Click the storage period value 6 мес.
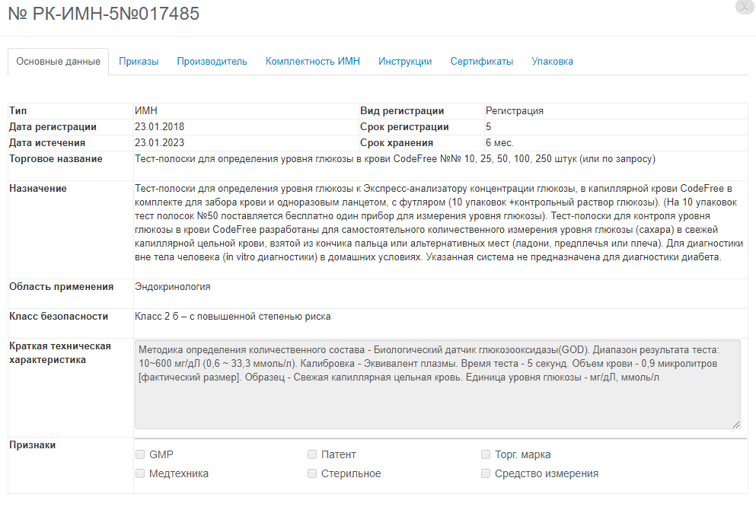 (499, 142)
